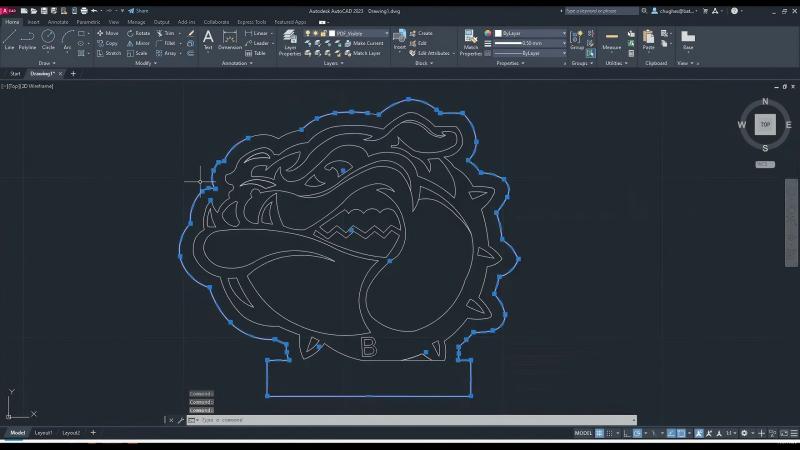Viewport: 800px width, 450px height.
Task: Open the linetype ByLayer dropdown
Action: (x=531, y=53)
